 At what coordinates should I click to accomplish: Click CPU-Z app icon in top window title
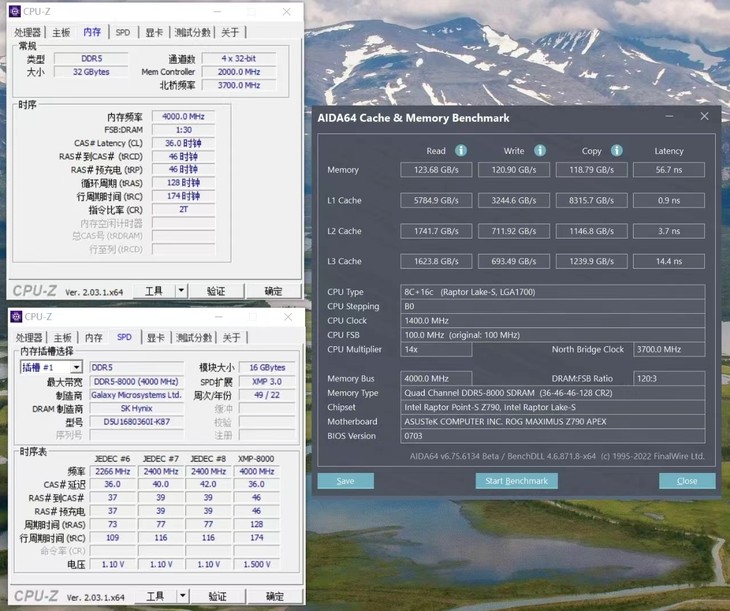pyautogui.click(x=15, y=11)
